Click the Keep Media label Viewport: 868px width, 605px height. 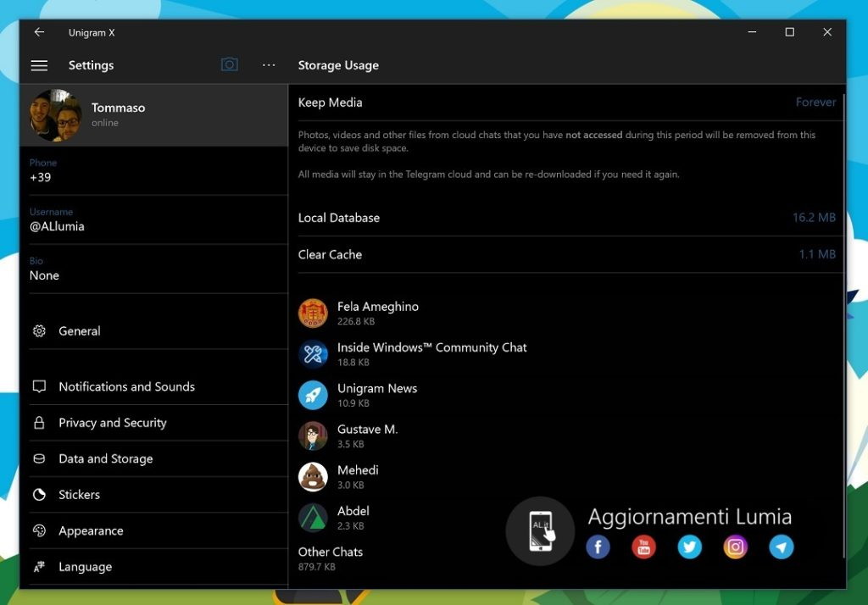[330, 103]
